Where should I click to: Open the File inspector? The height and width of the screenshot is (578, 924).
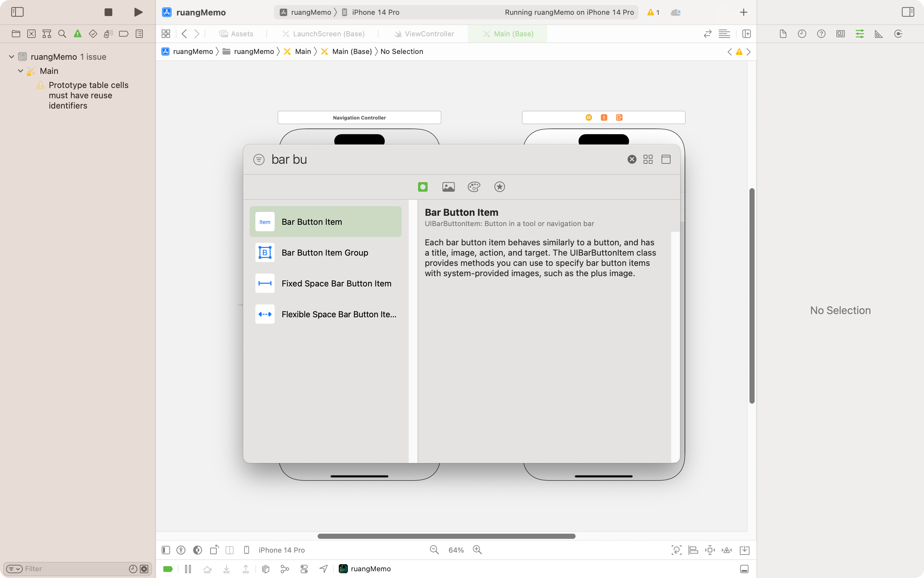tap(783, 34)
